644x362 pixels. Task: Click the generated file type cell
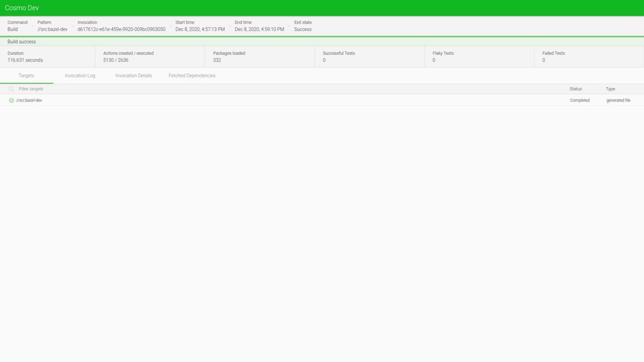[618, 101]
